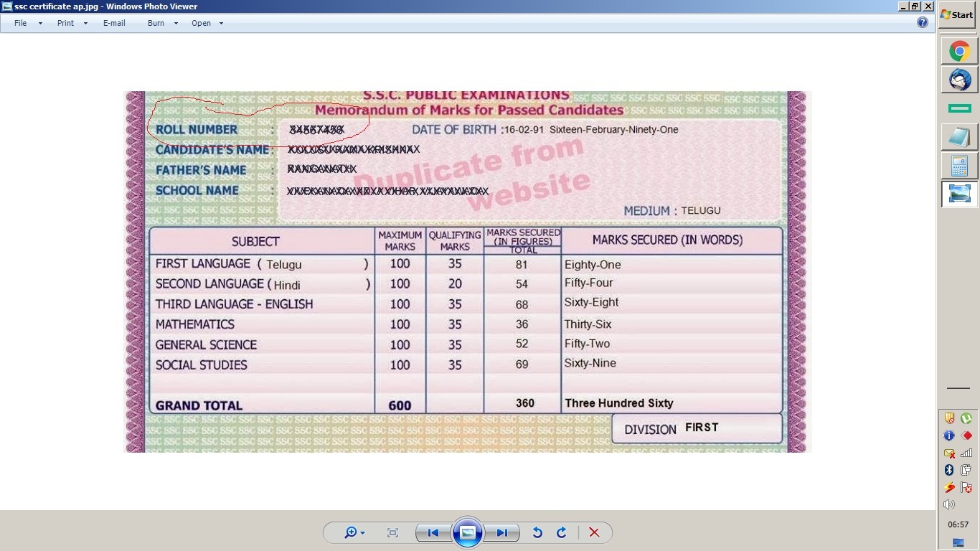Toggle the power plug tray icon
The height and width of the screenshot is (551, 980).
tap(967, 468)
